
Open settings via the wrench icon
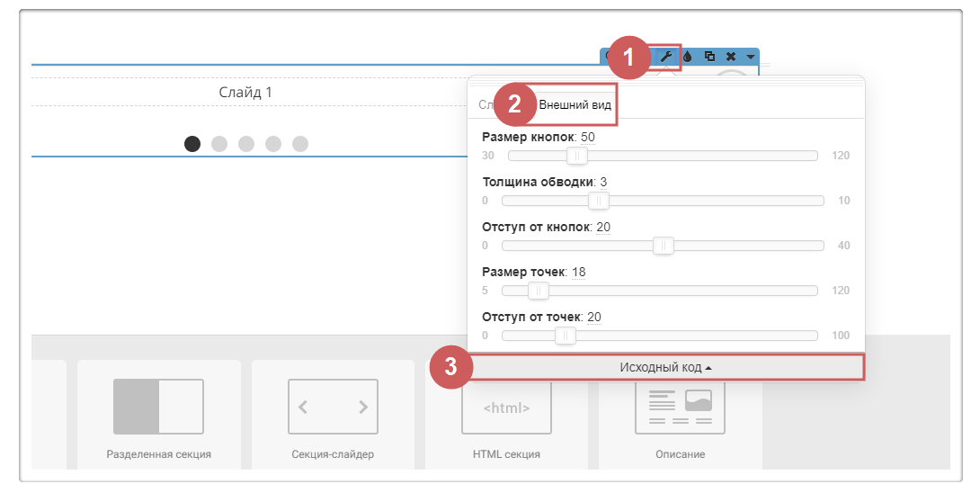pyautogui.click(x=666, y=57)
